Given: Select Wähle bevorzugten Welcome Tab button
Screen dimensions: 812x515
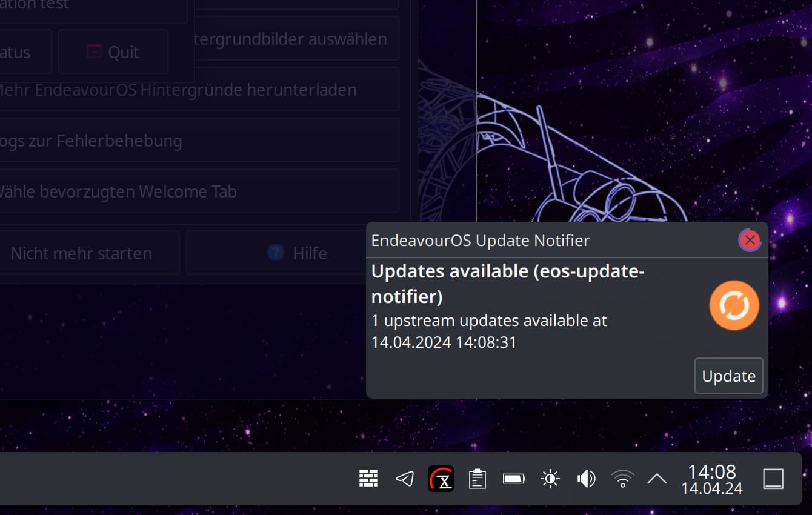Looking at the screenshot, I should [x=199, y=191].
